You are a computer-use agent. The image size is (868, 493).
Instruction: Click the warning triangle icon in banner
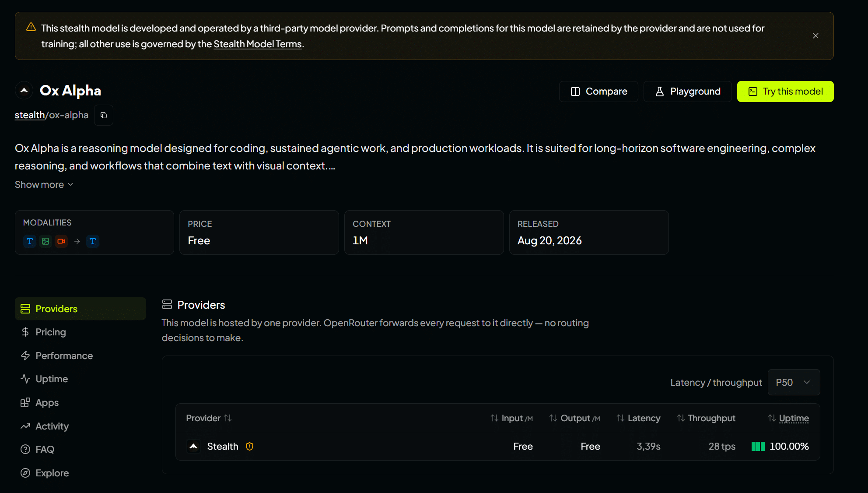coord(31,27)
